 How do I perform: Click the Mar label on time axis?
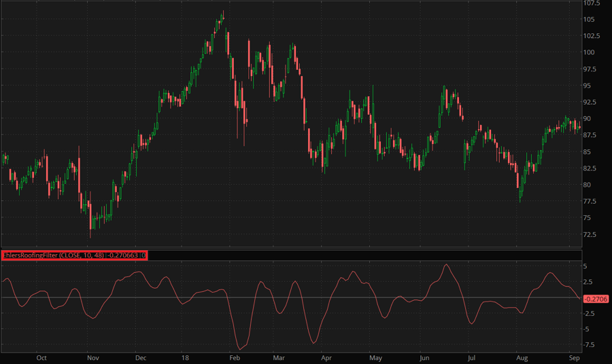pos(278,357)
